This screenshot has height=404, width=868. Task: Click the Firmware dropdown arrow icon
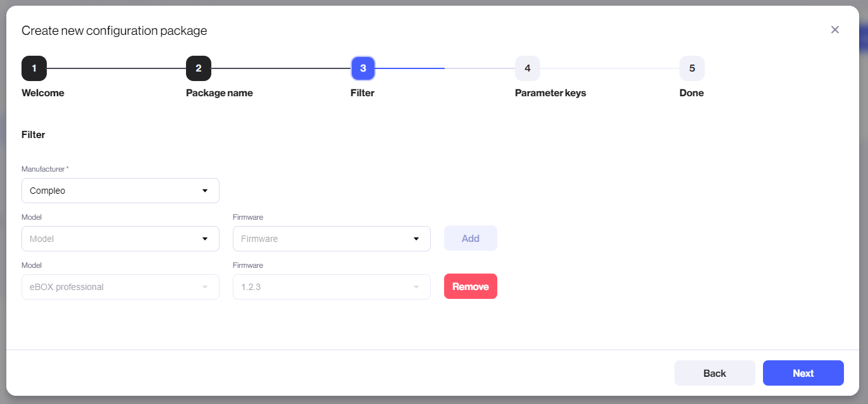pos(416,239)
